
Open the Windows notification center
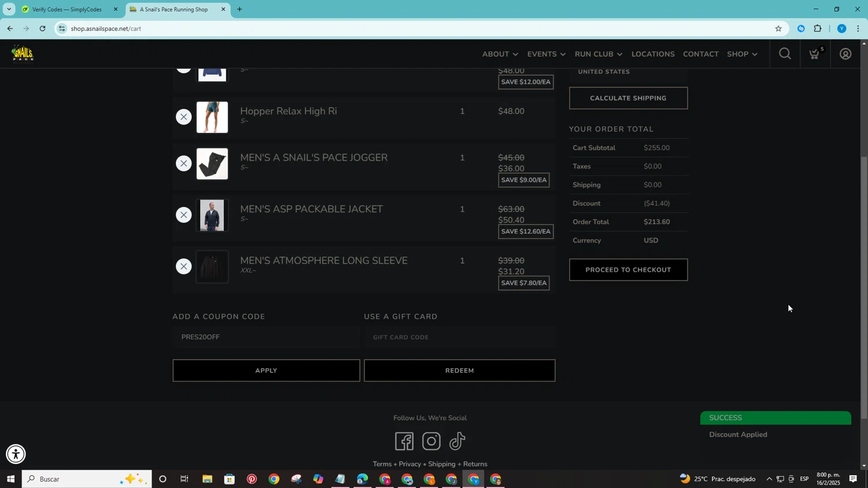[x=854, y=479]
